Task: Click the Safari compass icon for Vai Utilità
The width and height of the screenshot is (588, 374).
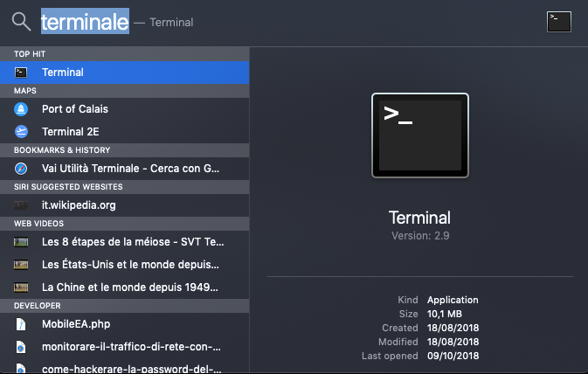Action: [x=21, y=169]
